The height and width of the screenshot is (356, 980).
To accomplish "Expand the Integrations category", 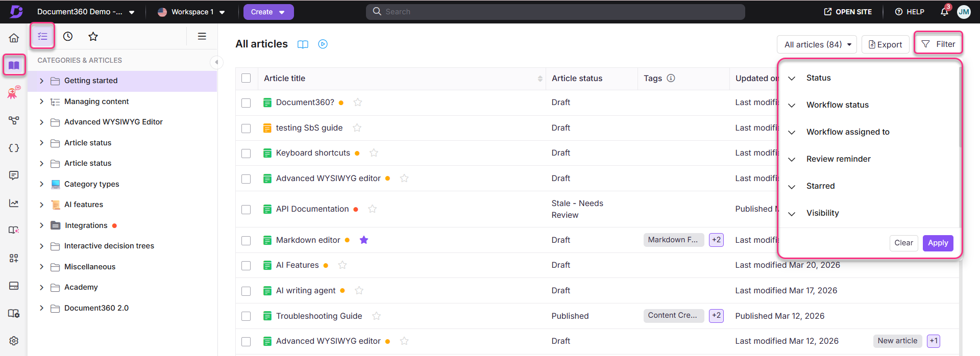I will [42, 225].
